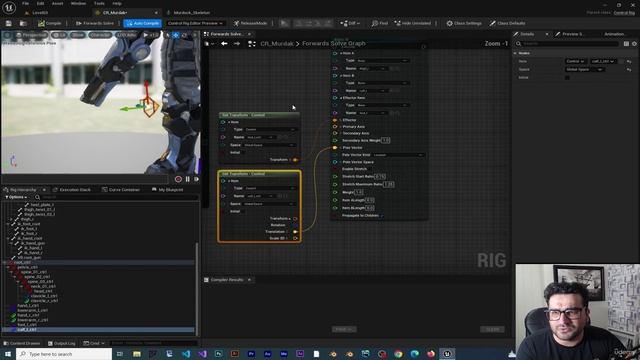The height and width of the screenshot is (360, 640).
Task: Open the Edit menu
Action: pos(40,3)
